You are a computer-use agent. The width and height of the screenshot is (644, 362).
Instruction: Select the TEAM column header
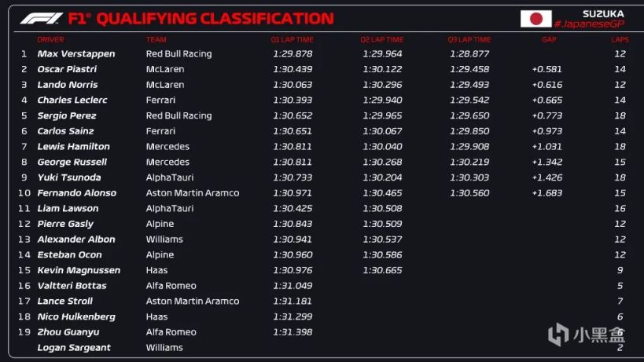pyautogui.click(x=156, y=39)
